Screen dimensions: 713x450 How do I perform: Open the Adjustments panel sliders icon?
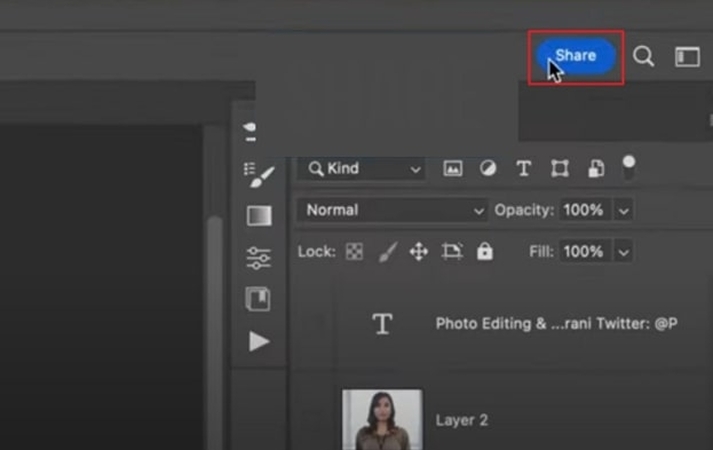tap(259, 258)
